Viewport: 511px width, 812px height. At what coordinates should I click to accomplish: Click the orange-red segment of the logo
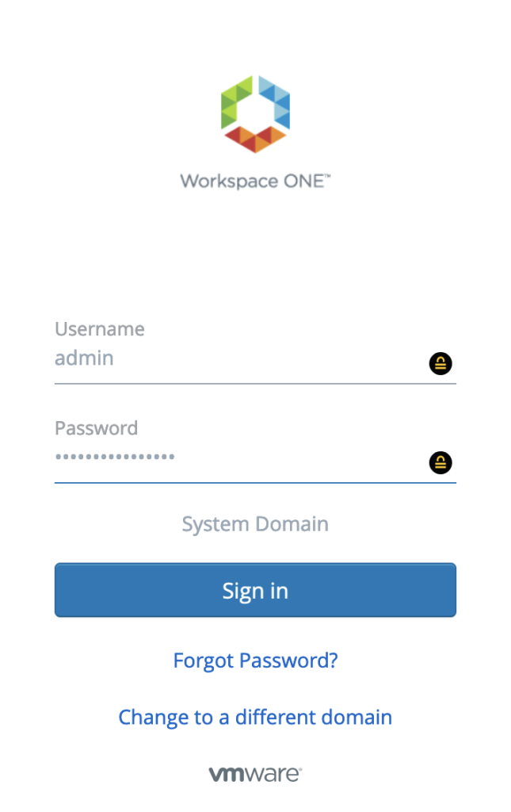tap(255, 140)
